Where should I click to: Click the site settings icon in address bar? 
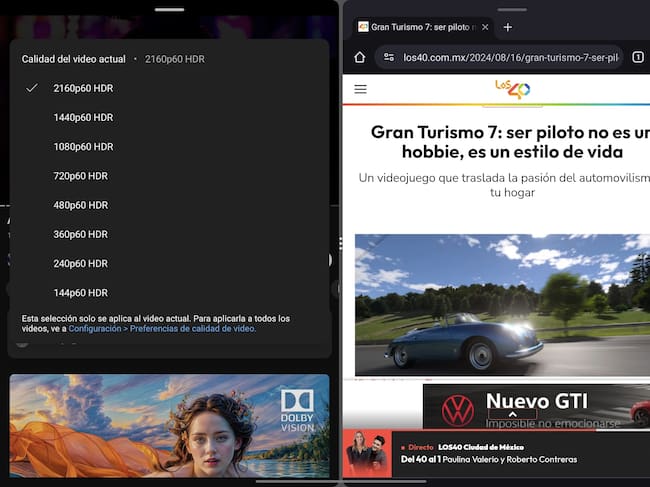[x=388, y=57]
